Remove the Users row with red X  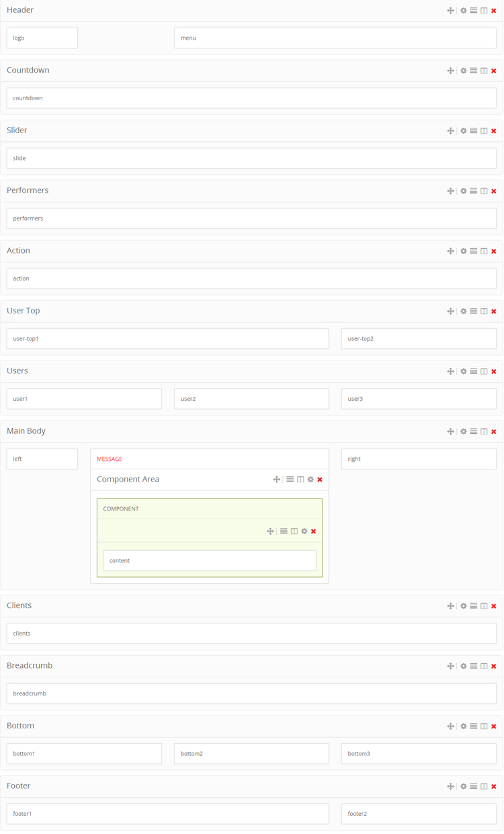494,371
